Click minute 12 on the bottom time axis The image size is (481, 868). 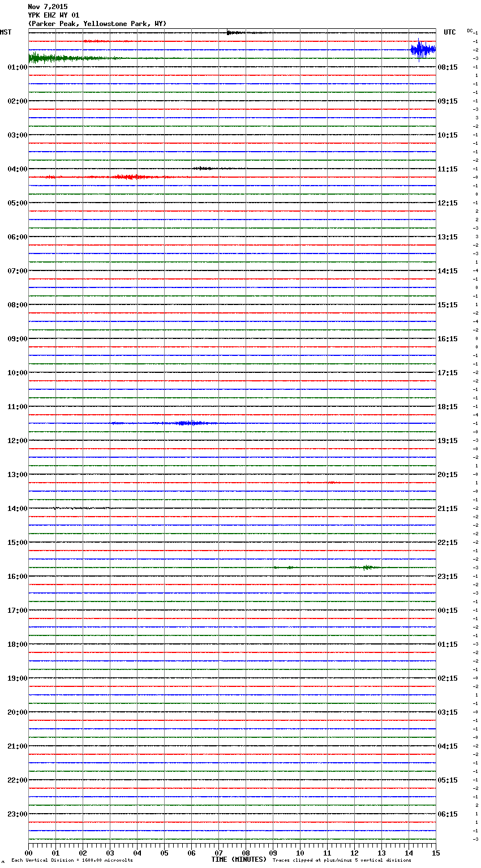pyautogui.click(x=354, y=853)
